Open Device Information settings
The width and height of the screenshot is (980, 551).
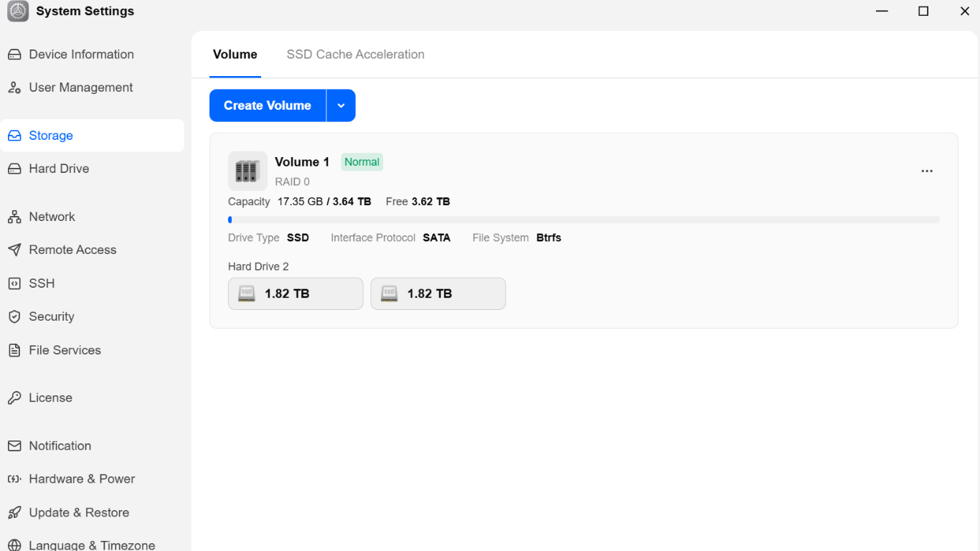click(x=92, y=55)
